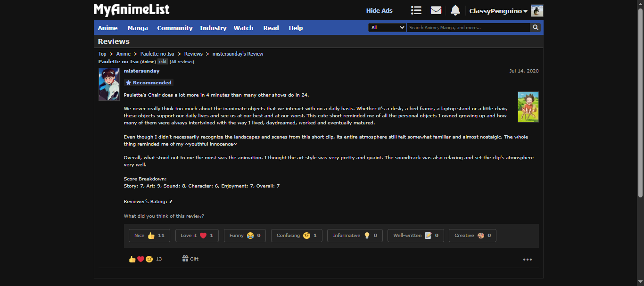Open the Industry menu
Screen dimensions: 644x286
[213, 28]
